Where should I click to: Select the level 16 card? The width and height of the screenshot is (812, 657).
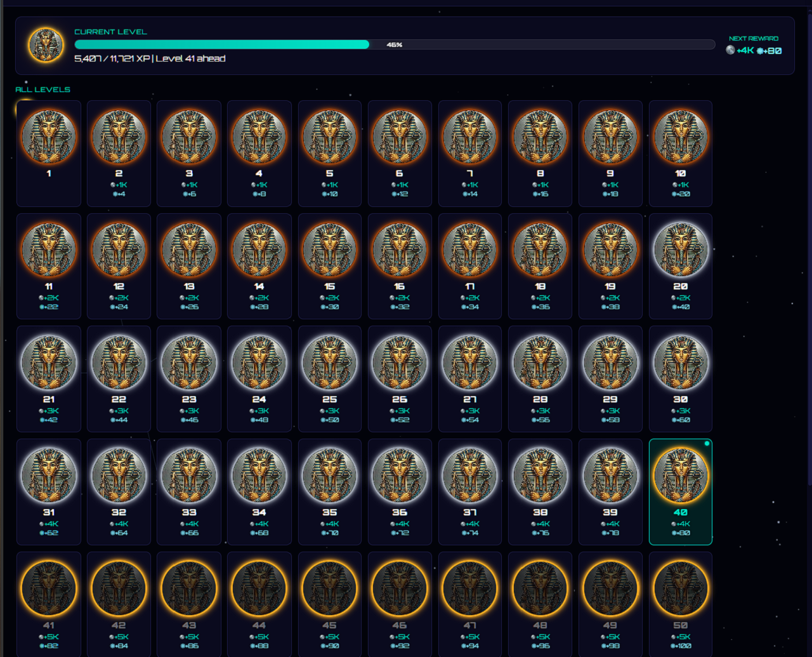(400, 267)
